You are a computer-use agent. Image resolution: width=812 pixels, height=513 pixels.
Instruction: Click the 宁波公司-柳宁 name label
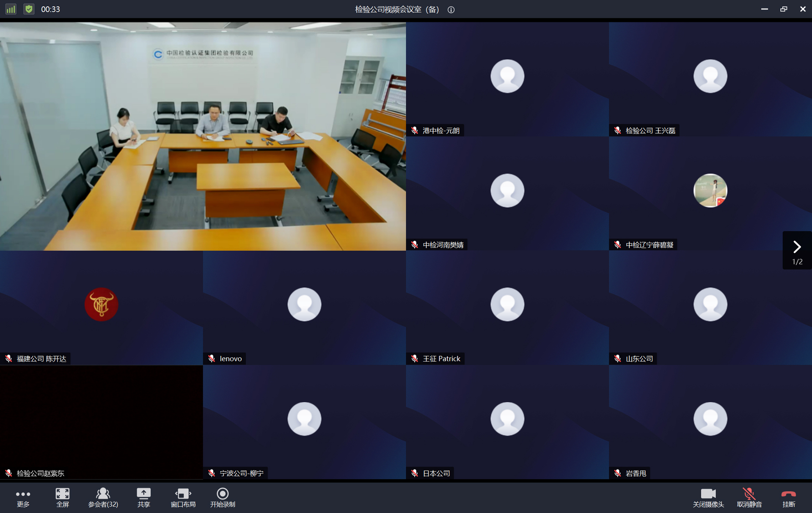[x=241, y=473]
